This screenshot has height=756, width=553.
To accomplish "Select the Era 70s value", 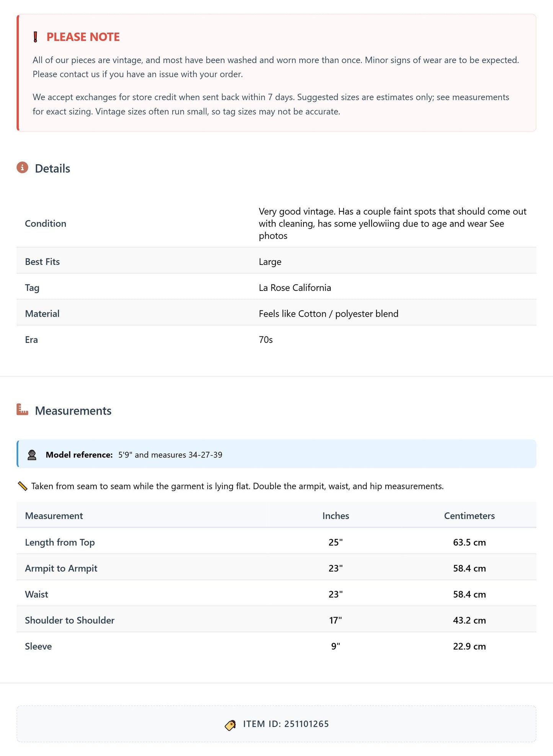I will (266, 340).
